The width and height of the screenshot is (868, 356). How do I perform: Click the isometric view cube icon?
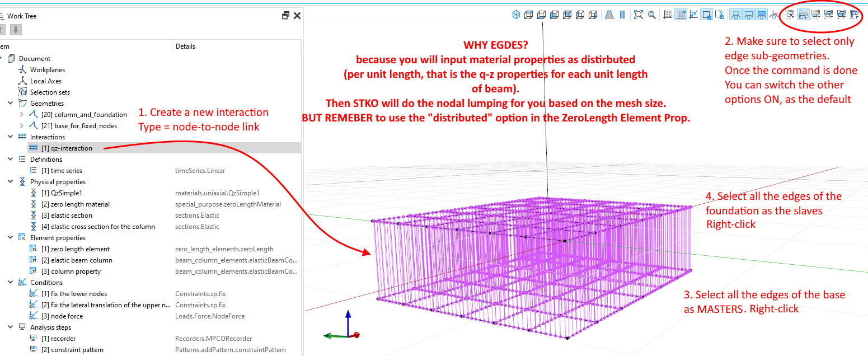516,15
